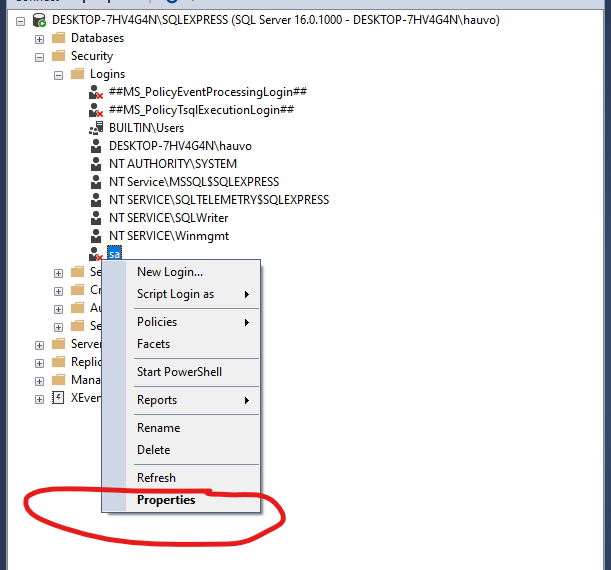The height and width of the screenshot is (570, 611).
Task: Collapse the Security node
Action: coord(39,56)
